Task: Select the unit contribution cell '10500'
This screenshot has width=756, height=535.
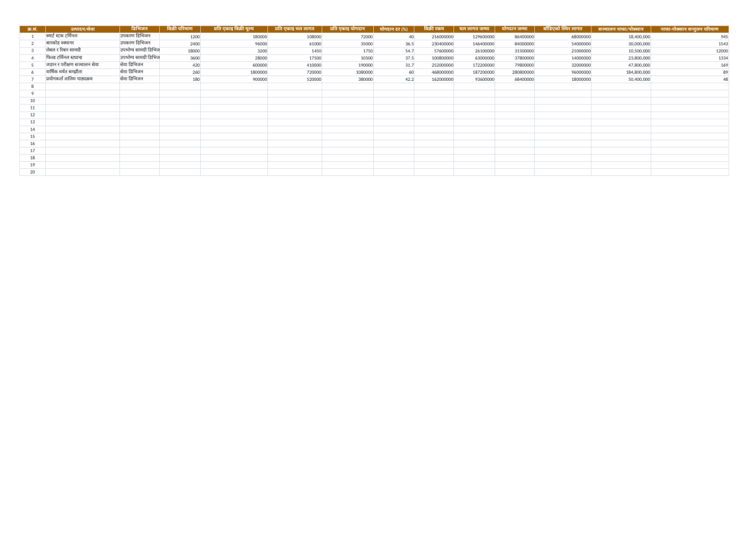Action: tap(347, 58)
